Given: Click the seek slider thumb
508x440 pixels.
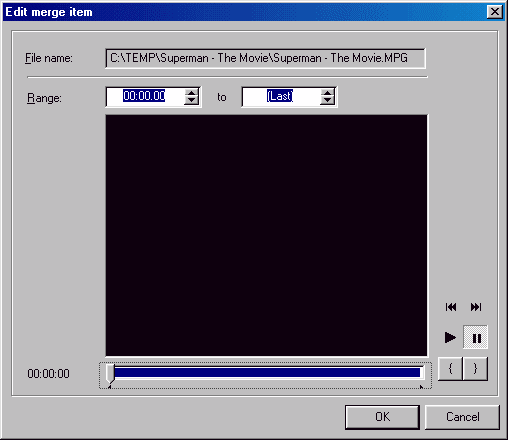Looking at the screenshot, I should 110,373.
